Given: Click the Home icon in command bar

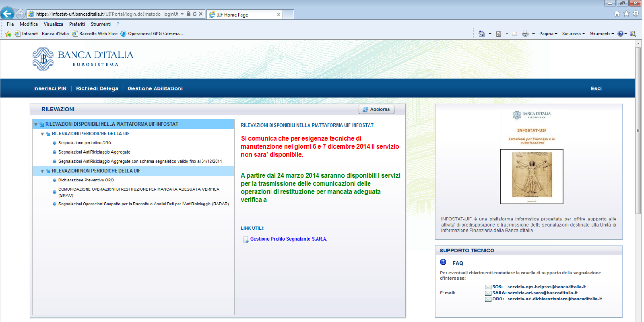Looking at the screenshot, I should (481, 34).
